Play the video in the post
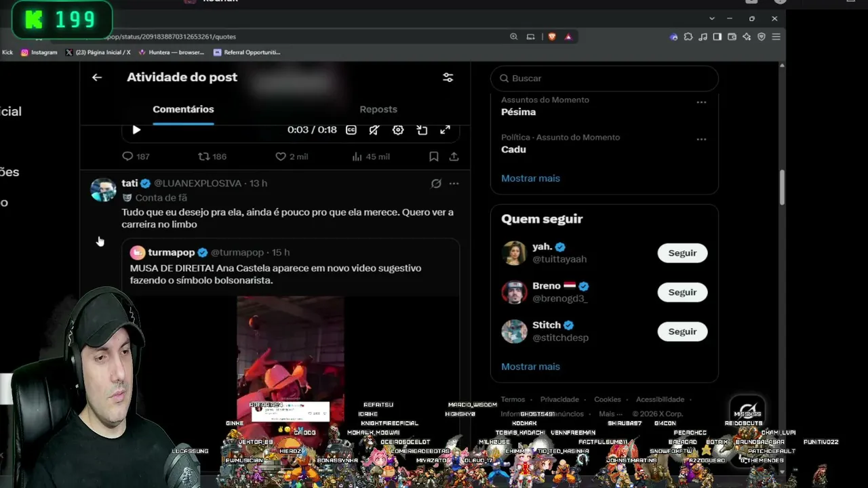Screen dimensions: 868x488 136,129
